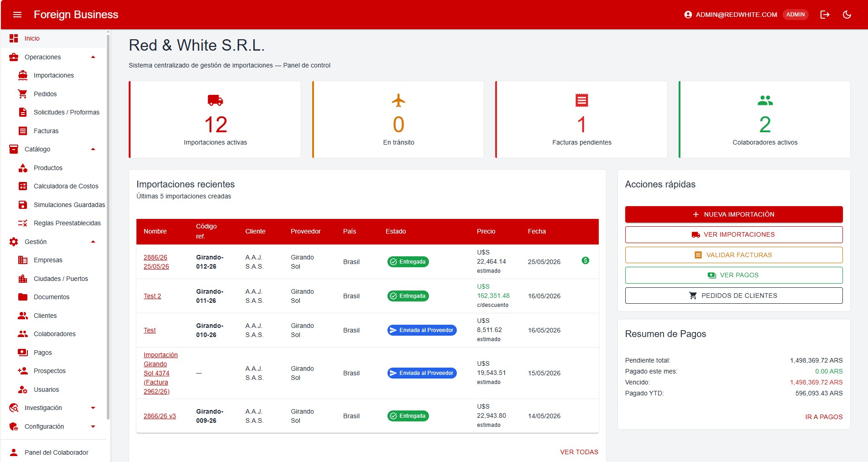
Task: Click the VALIDAR FACTURAS button
Action: coord(734,255)
